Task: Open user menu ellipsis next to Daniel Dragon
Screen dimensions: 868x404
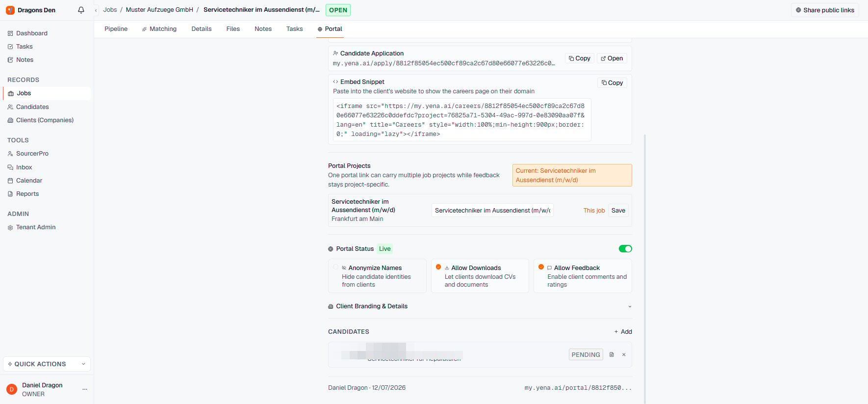Action: click(85, 389)
